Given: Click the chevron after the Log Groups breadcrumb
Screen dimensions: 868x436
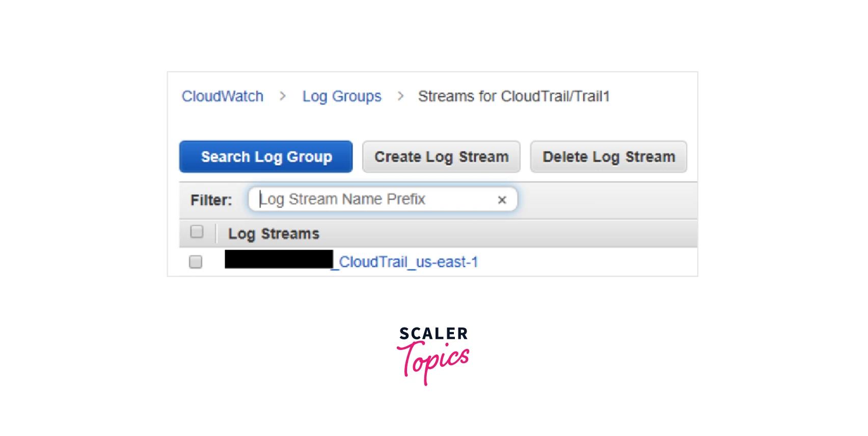Looking at the screenshot, I should pos(400,96).
